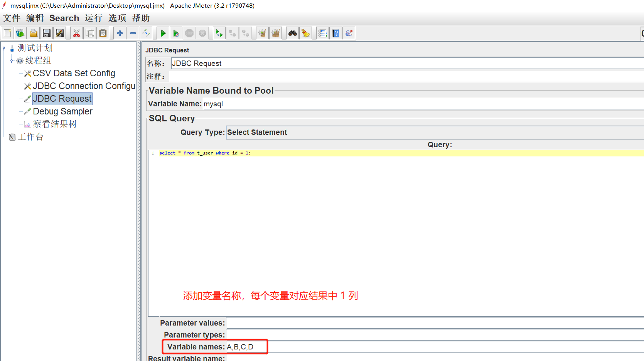Screen dimensions: 644x361
Task: Click the Debug Sampler pipette icon
Action: tap(27, 112)
